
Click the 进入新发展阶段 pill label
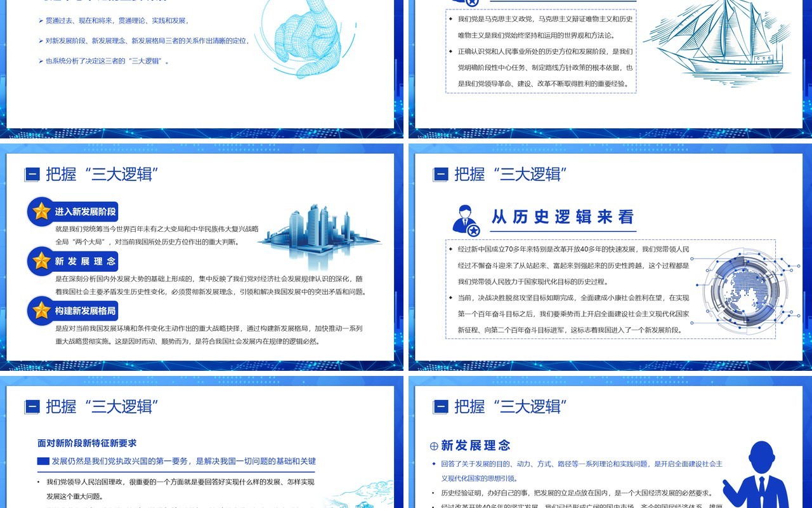coord(86,212)
